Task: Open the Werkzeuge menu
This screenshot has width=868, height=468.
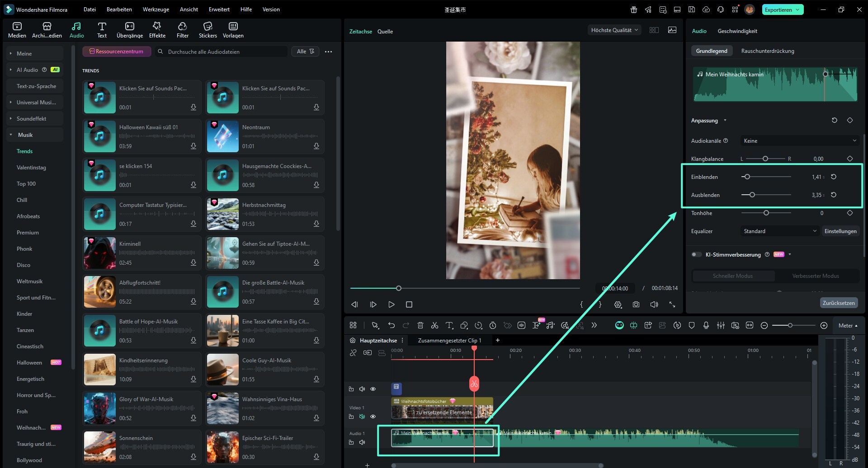Action: [156, 9]
